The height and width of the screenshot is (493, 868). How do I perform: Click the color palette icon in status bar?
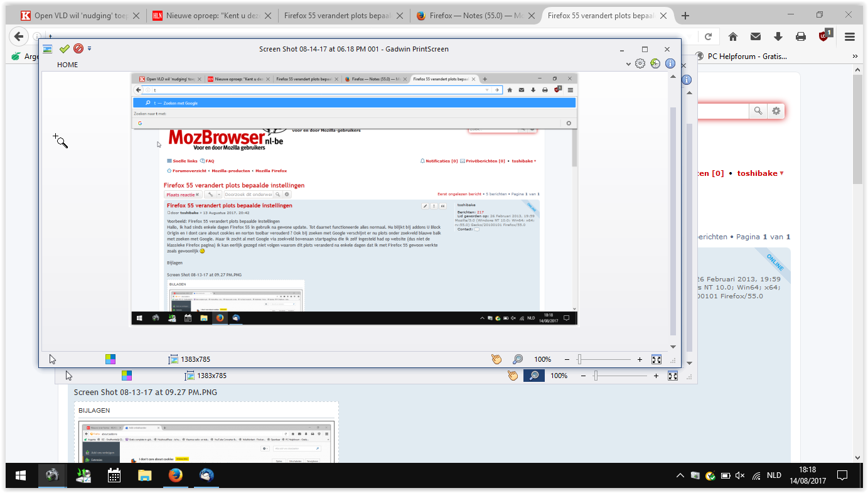click(x=110, y=359)
